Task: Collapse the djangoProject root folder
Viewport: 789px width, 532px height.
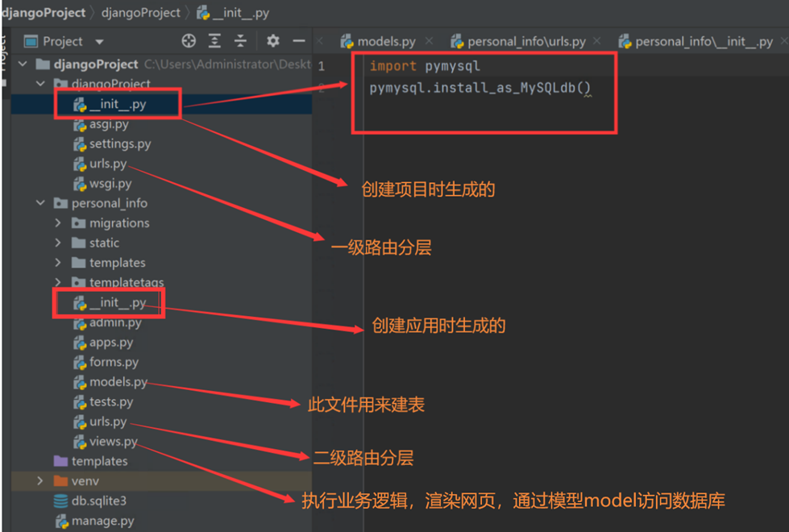Action: coord(23,64)
